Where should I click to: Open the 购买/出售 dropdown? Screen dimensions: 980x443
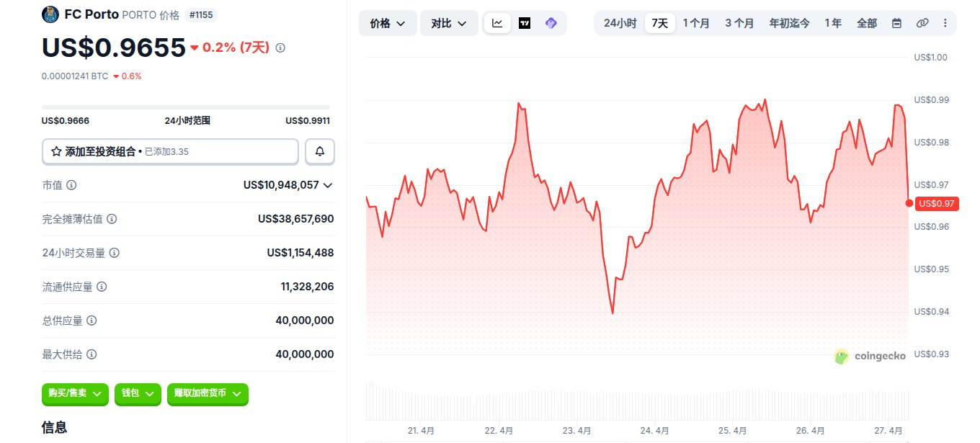coord(75,393)
